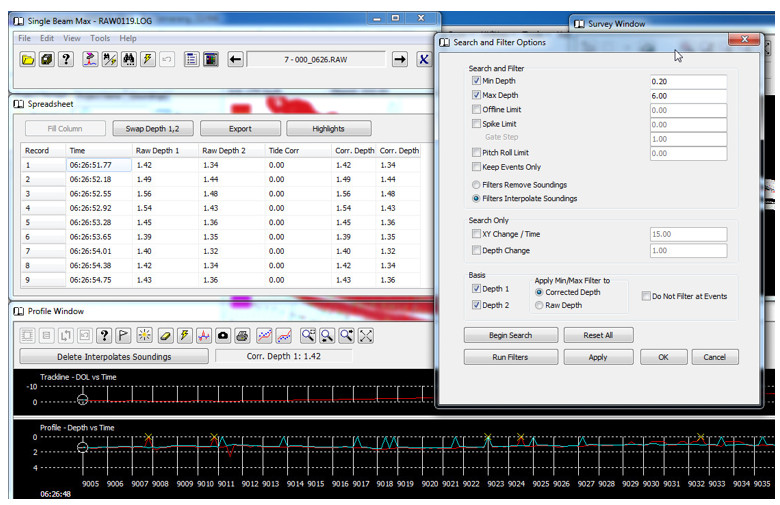Select Filters Remove Soundings radio option
The width and height of the screenshot is (780, 505).
(476, 185)
